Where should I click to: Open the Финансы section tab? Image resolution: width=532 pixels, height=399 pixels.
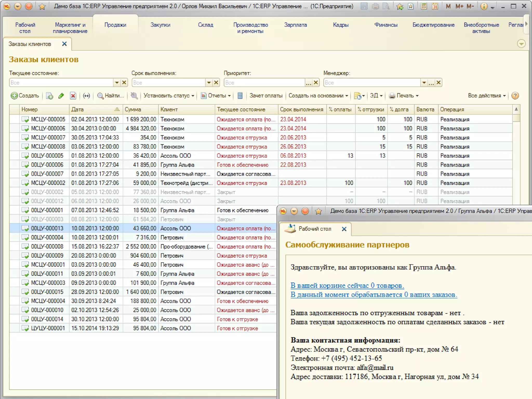[386, 25]
